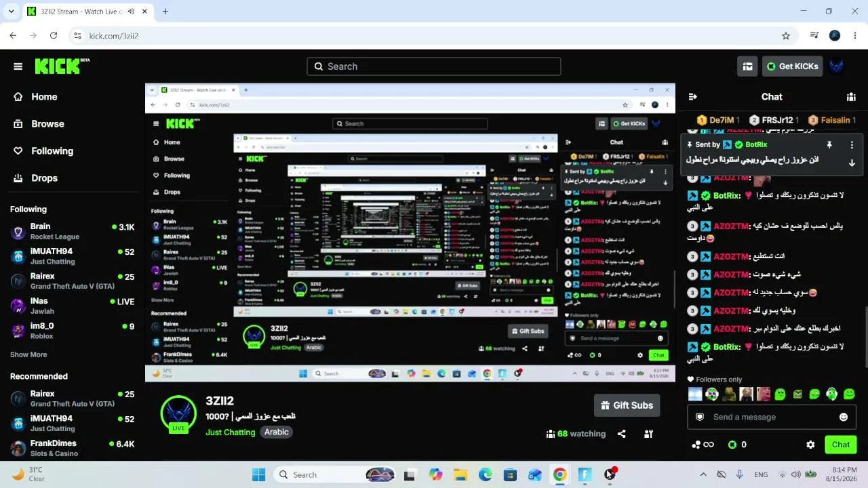Viewport: 868px width, 488px height.
Task: Click the Kick search field
Action: (x=434, y=66)
